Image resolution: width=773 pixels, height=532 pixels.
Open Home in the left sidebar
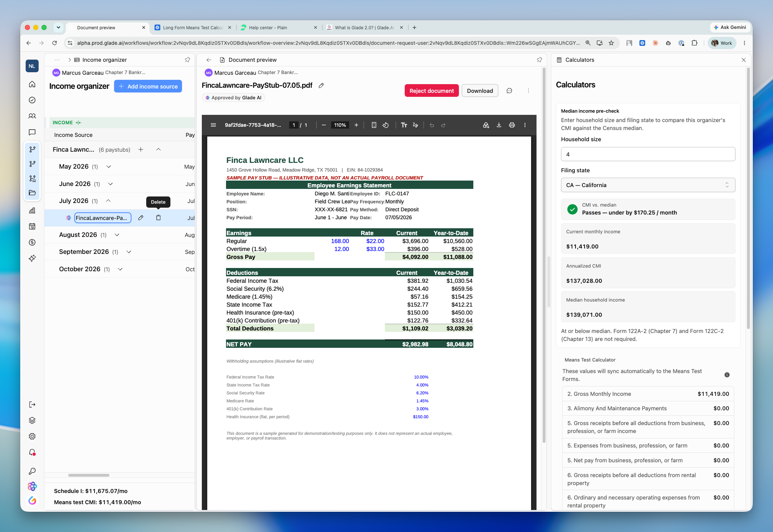pyautogui.click(x=32, y=84)
